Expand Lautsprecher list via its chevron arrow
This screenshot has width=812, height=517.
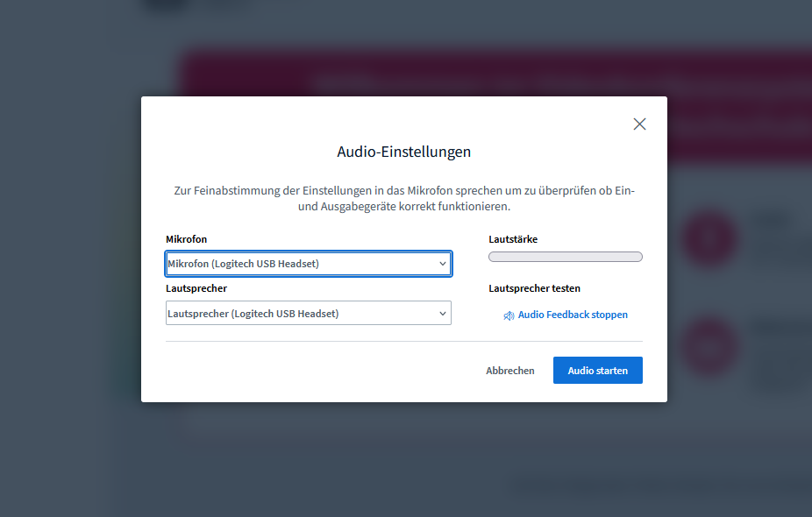pos(443,314)
